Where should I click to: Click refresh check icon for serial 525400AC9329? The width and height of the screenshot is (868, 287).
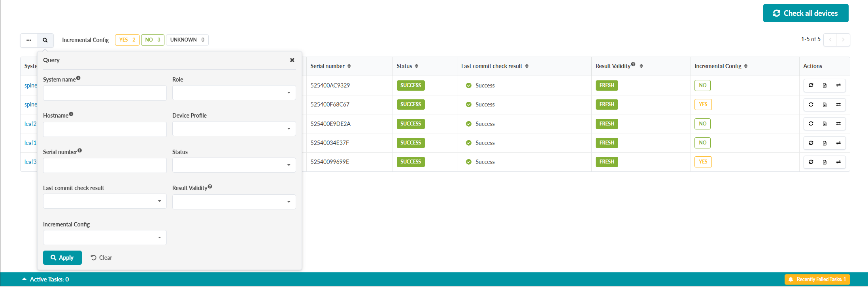click(811, 85)
